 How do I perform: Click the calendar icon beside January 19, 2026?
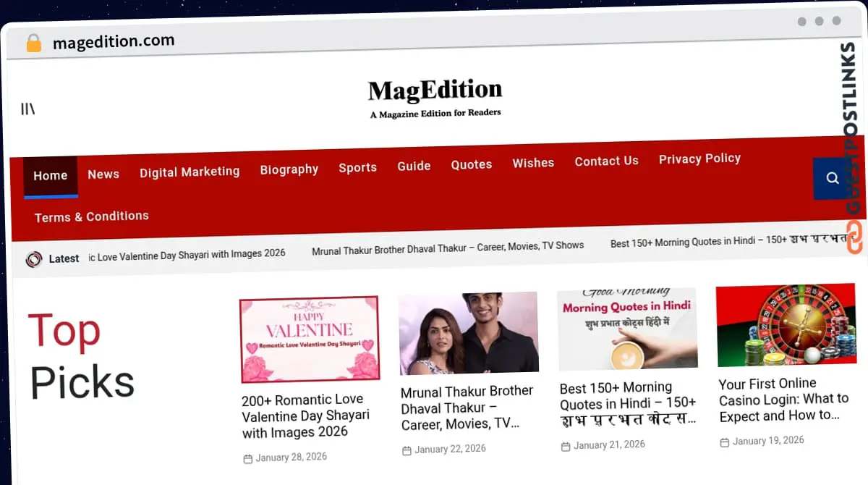point(724,442)
